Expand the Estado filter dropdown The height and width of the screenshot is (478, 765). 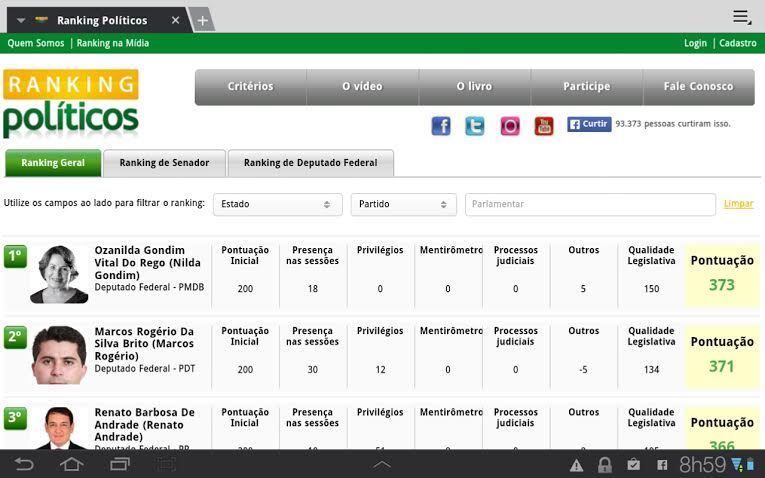[x=277, y=204]
